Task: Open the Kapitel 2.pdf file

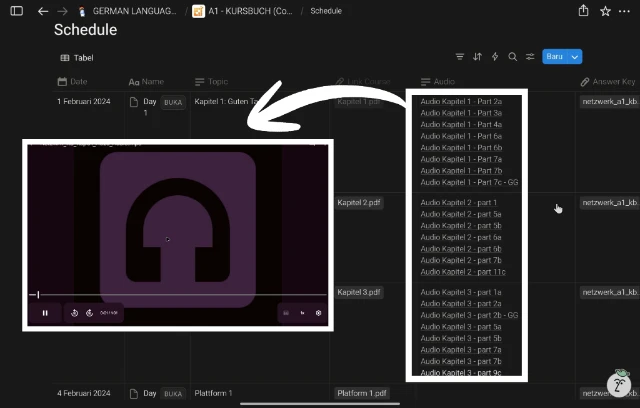Action: click(358, 203)
